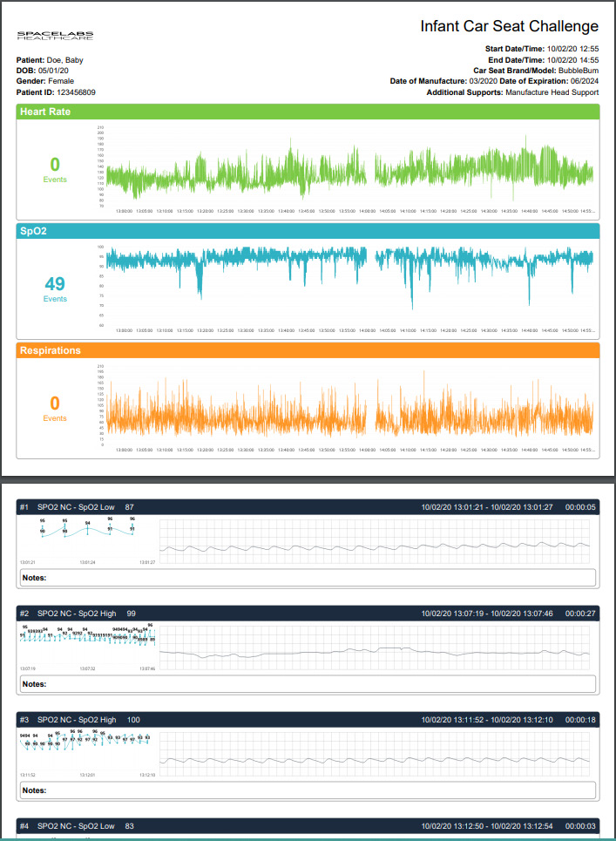616x841 pixels.
Task: Click the Respirations 0 Events count
Action: pos(55,408)
